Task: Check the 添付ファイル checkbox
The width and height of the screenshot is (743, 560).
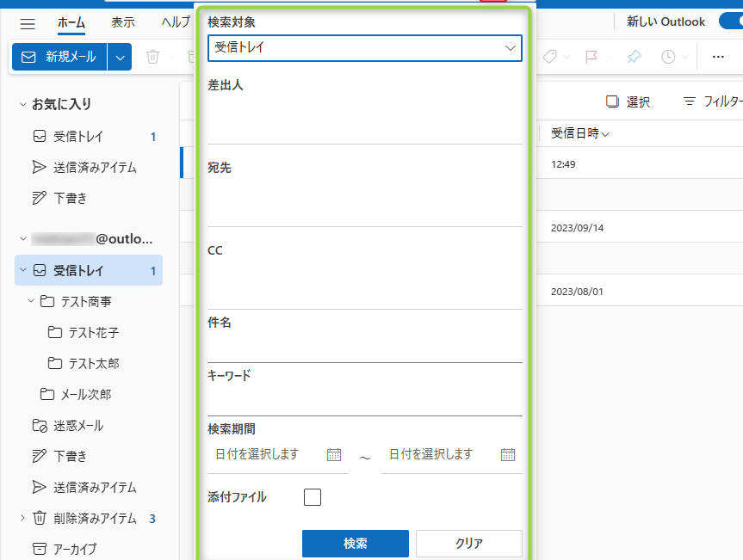Action: [x=313, y=497]
